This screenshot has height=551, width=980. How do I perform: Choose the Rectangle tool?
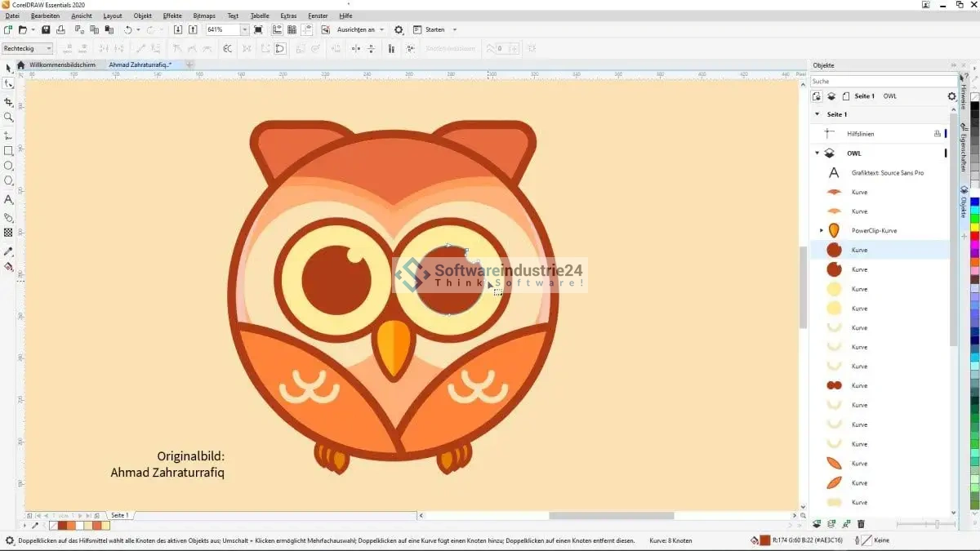tap(9, 151)
